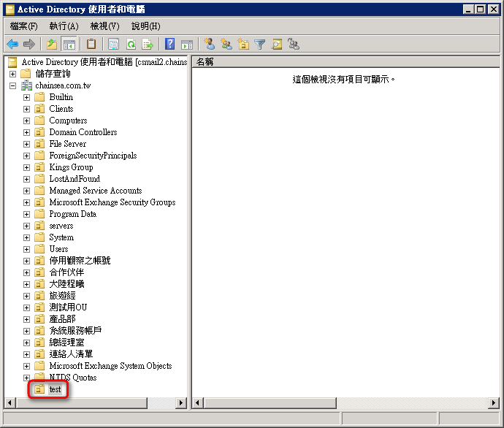
Task: Select the test OU in tree
Action: [x=55, y=389]
